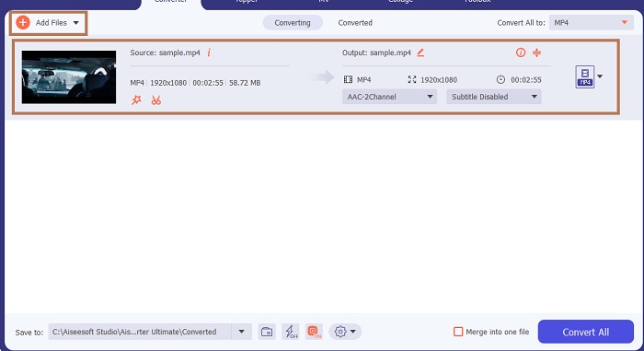The image size is (644, 351).
Task: Click the compress split icon beside info
Action: point(536,53)
